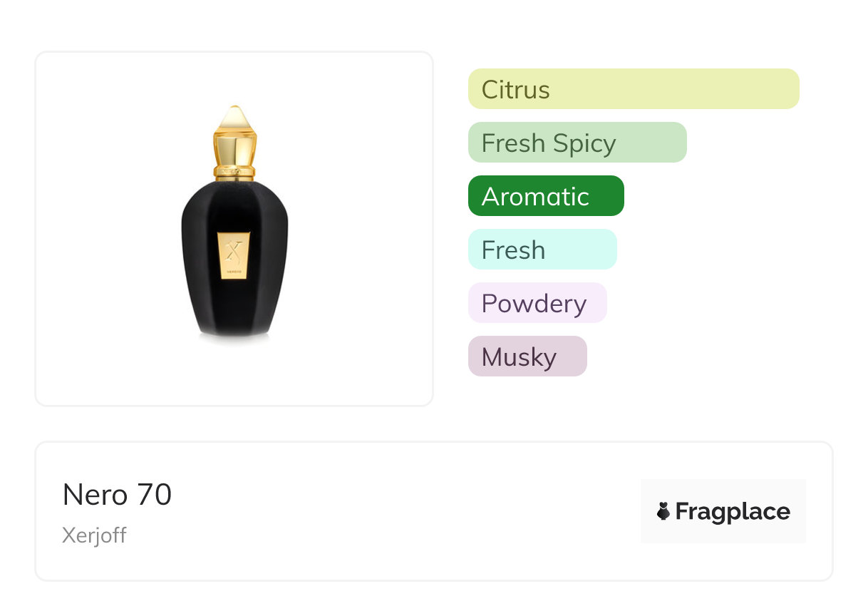The width and height of the screenshot is (868, 616).
Task: Open the Xerjoff brand link
Action: 94,535
